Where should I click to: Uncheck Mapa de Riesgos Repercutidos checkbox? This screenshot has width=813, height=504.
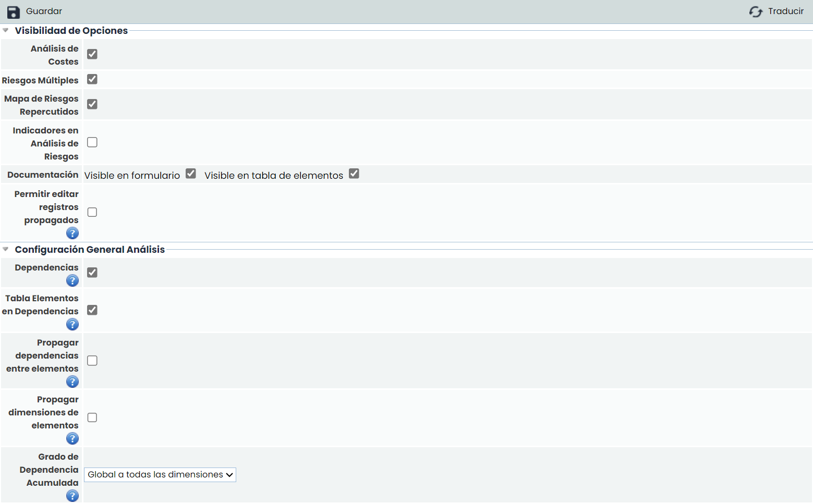[x=92, y=104]
